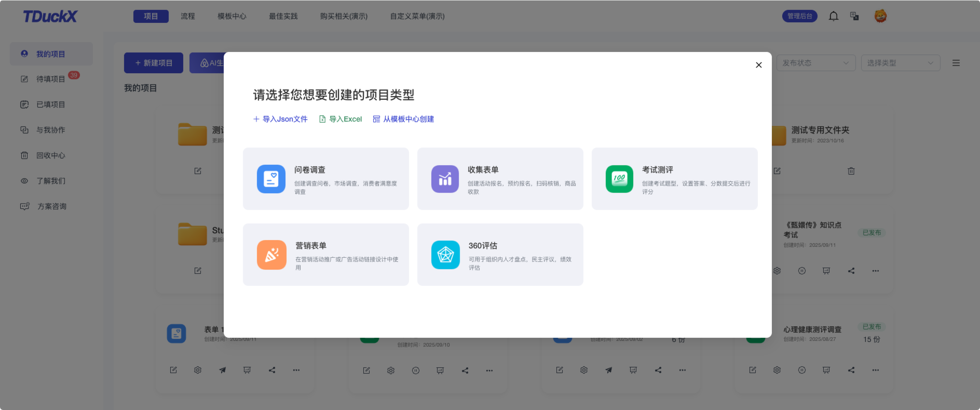
Task: Click the blue 问卷调查 questionnaire icon
Action: (271, 179)
